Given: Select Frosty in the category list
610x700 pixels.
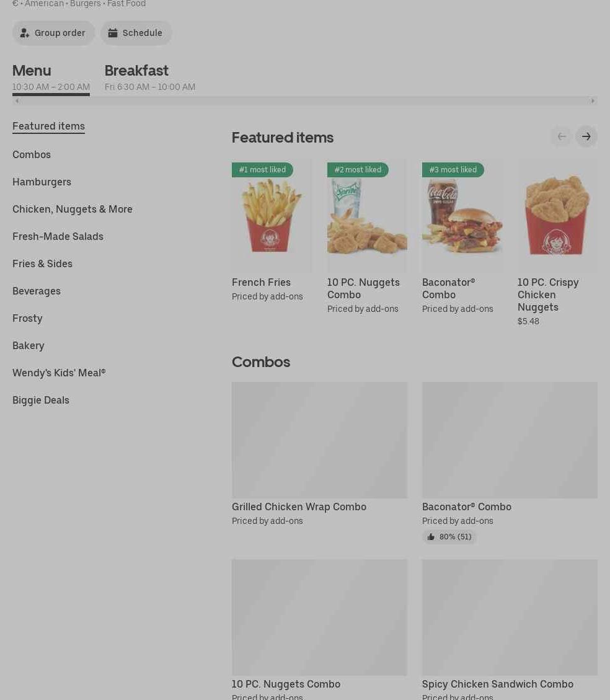Looking at the screenshot, I should [x=27, y=318].
